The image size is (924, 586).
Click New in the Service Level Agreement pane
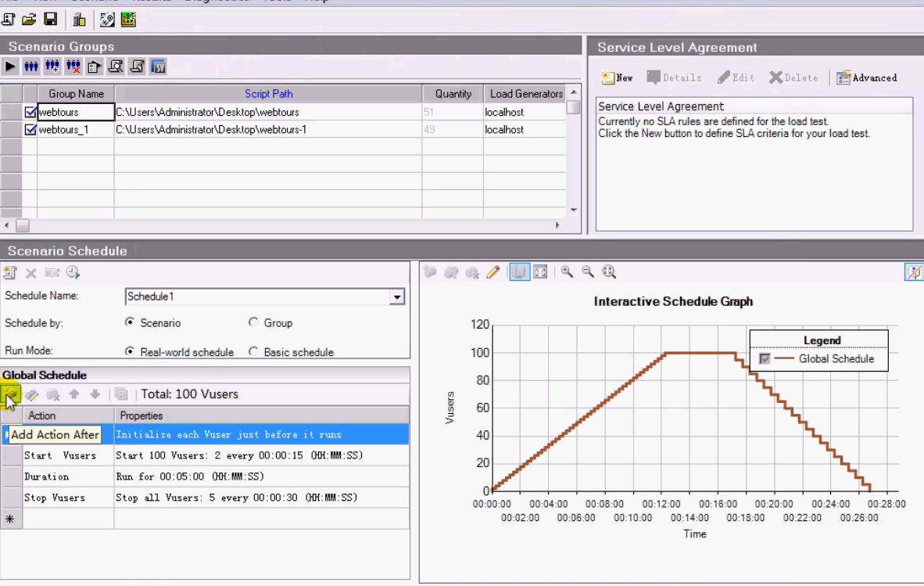617,77
